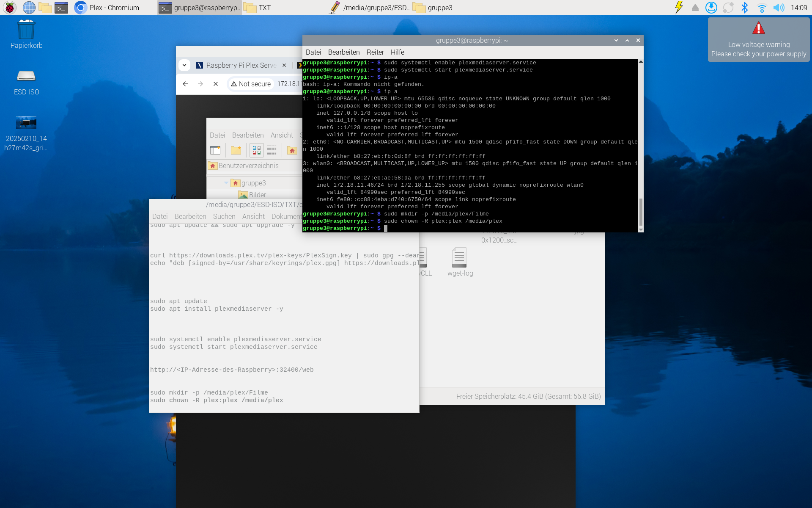812x508 pixels.
Task: Click the "sudo chown -R plex:plex /media/plex" editor line
Action: (217, 400)
